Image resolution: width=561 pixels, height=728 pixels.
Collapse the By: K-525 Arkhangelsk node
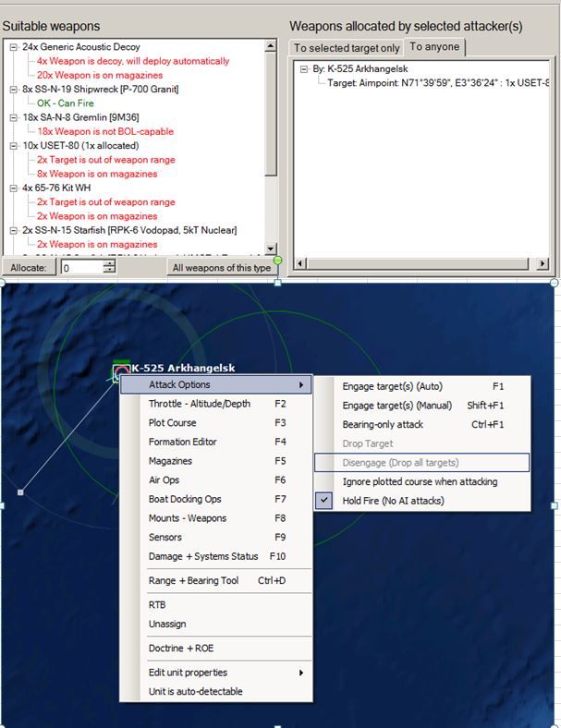(x=305, y=68)
